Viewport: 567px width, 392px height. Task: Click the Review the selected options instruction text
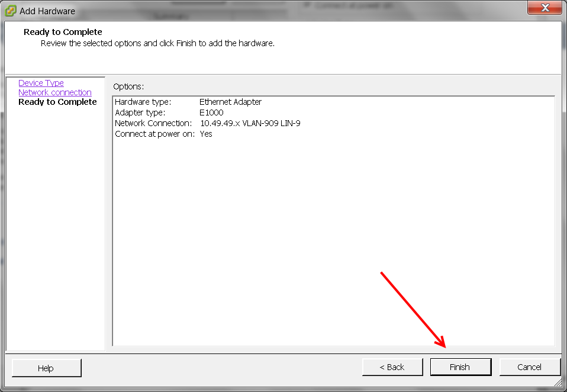[x=157, y=43]
